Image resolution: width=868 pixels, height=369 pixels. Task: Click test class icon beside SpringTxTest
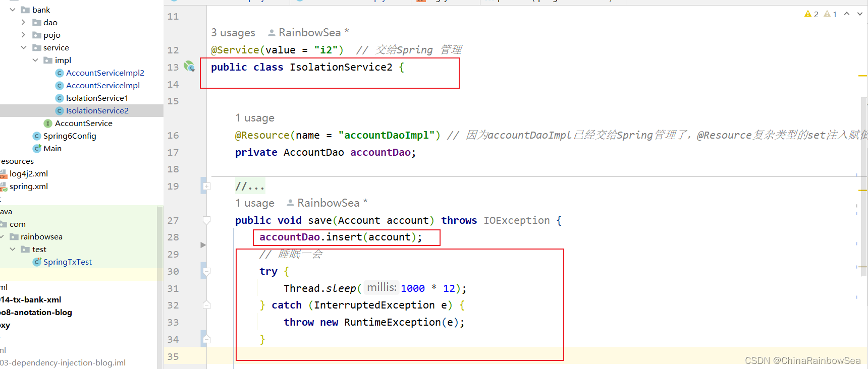36,262
